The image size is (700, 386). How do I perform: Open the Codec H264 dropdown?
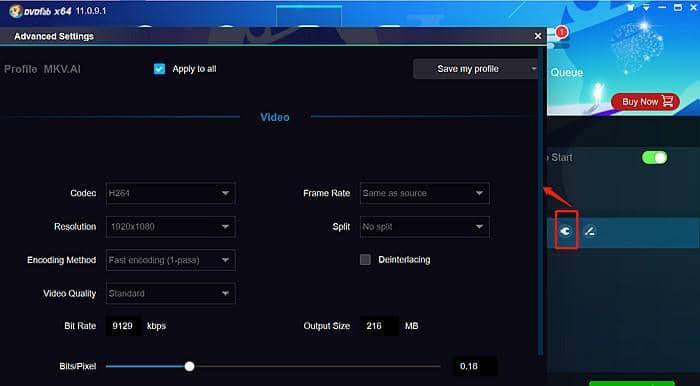171,193
